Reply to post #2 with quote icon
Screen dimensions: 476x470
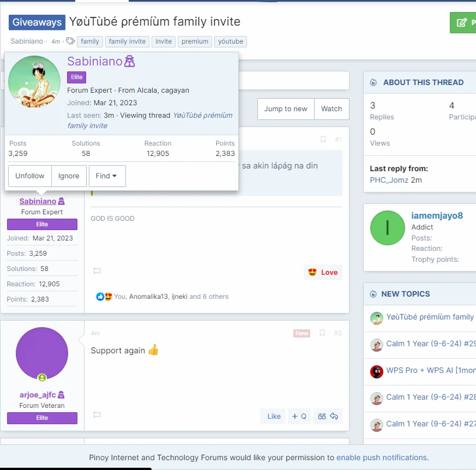click(x=328, y=417)
